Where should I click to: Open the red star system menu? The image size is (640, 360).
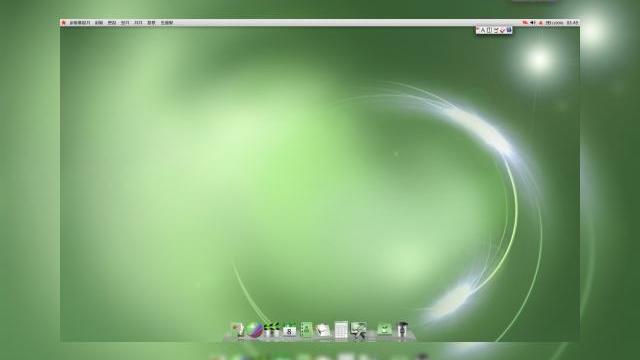coord(63,23)
